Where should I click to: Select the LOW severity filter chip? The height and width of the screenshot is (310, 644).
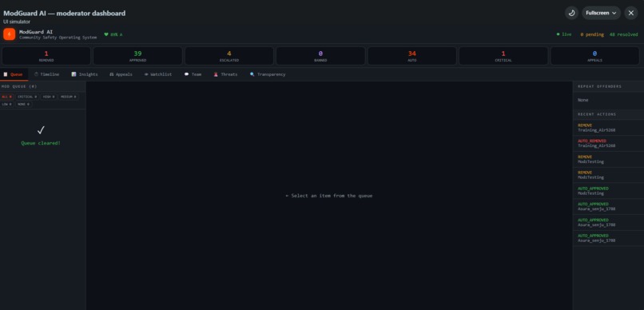coord(7,105)
